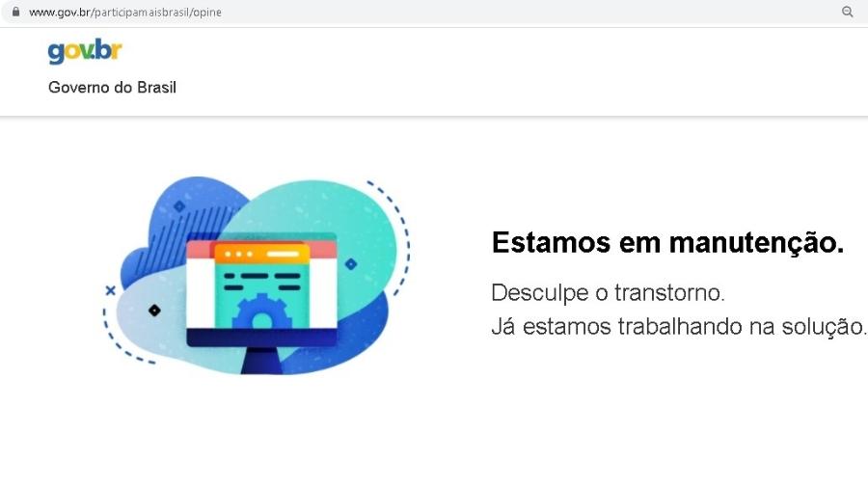Click the 'Estamos em manutenção.' heading
The image size is (868, 488).
[x=668, y=242]
